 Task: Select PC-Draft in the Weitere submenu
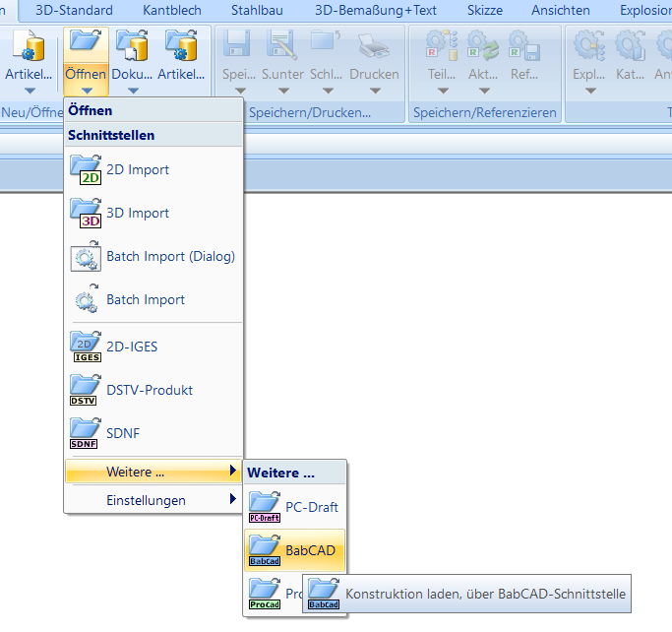pos(294,507)
